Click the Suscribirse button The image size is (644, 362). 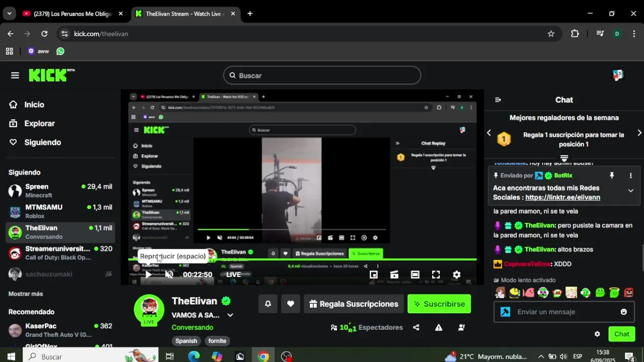coord(439,304)
